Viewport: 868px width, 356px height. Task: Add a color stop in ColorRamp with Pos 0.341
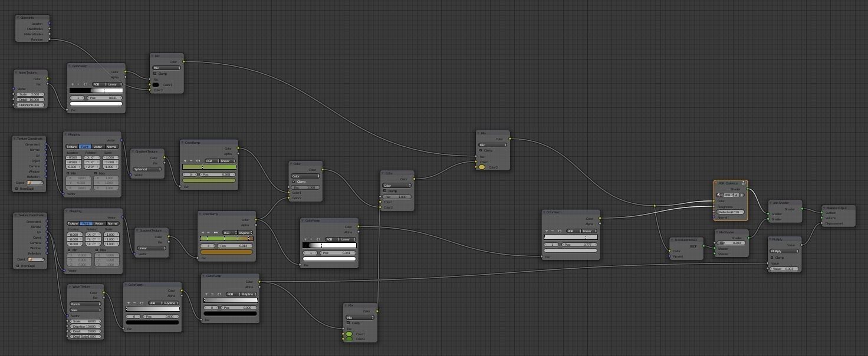point(305,239)
